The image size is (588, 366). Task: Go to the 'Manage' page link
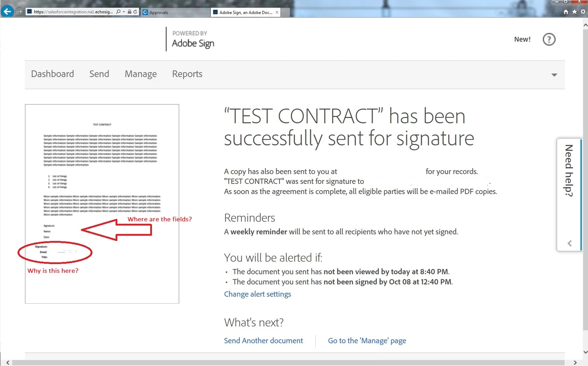(367, 341)
